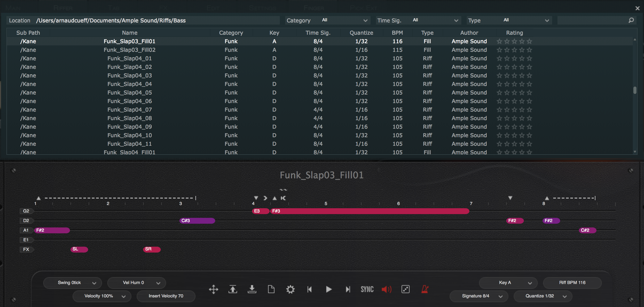Image resolution: width=644 pixels, height=307 pixels.
Task: Toggle the red metronome icon
Action: pyautogui.click(x=425, y=289)
